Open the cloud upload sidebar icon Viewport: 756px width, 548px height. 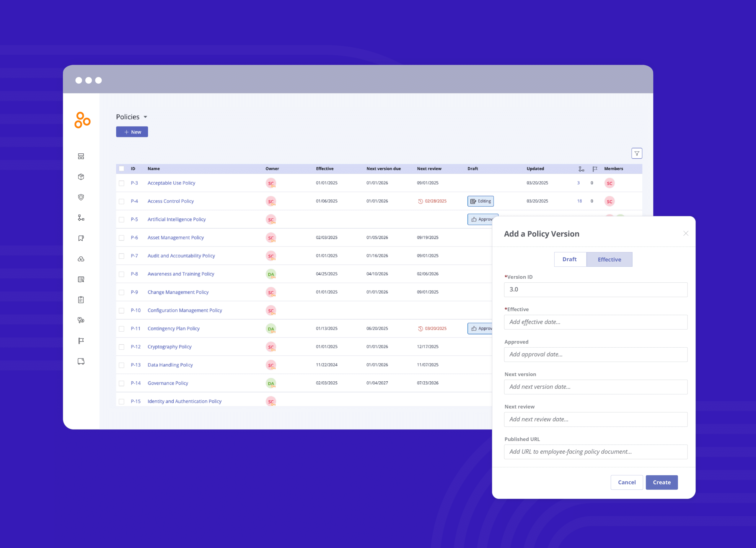(x=81, y=259)
